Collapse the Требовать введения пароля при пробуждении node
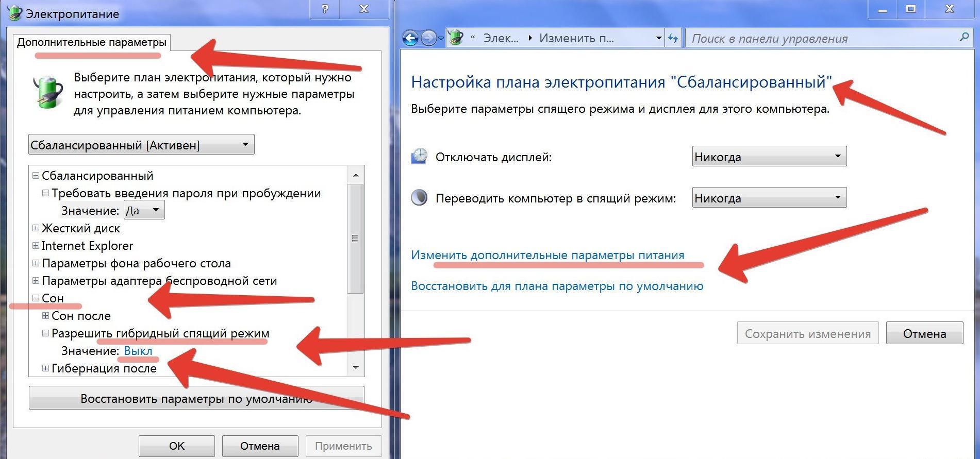 (45, 193)
